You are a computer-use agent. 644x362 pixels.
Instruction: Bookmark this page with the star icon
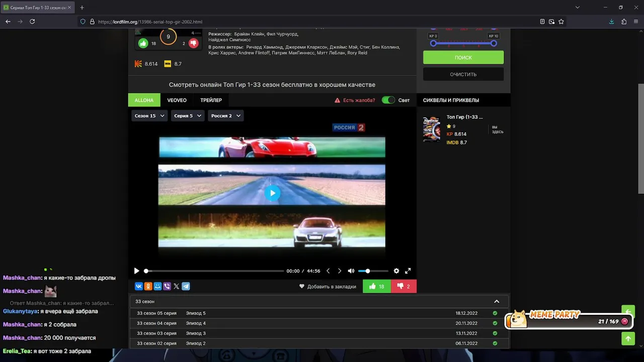tap(561, 22)
